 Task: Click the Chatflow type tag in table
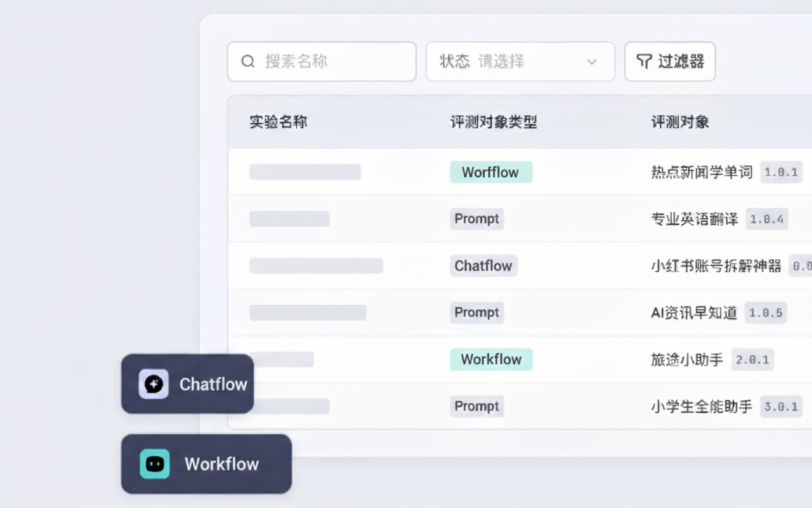click(x=483, y=265)
